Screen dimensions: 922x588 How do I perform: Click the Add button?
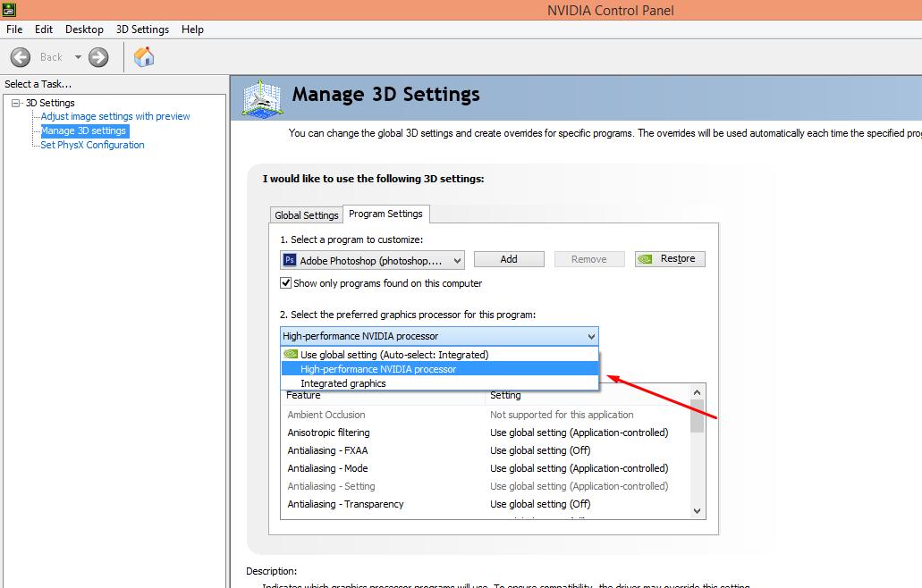(x=509, y=259)
